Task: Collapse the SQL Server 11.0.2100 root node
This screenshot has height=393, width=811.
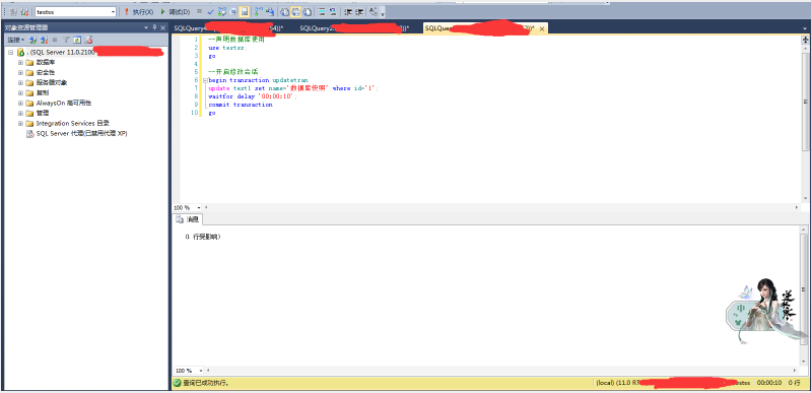Action: (10, 52)
